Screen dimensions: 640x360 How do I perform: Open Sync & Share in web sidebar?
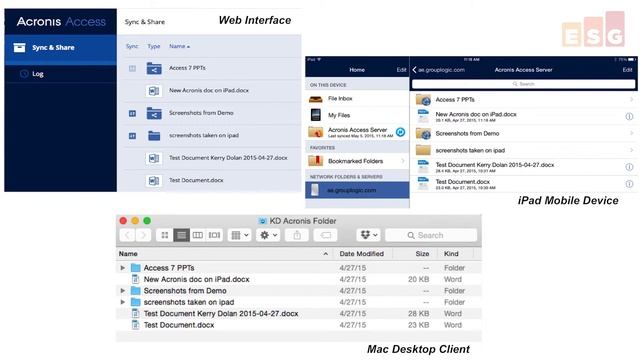(x=60, y=48)
